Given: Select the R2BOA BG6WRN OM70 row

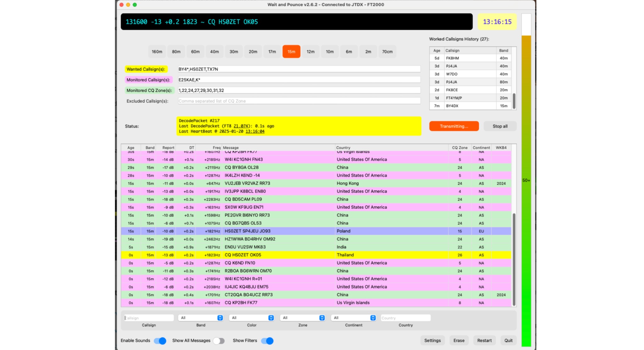Looking at the screenshot, I should pyautogui.click(x=316, y=271).
